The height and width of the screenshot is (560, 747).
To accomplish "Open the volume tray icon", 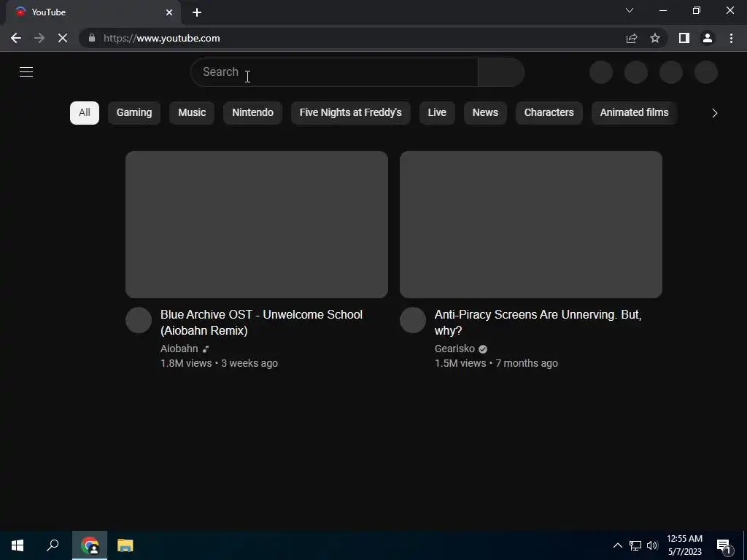I will click(x=652, y=545).
